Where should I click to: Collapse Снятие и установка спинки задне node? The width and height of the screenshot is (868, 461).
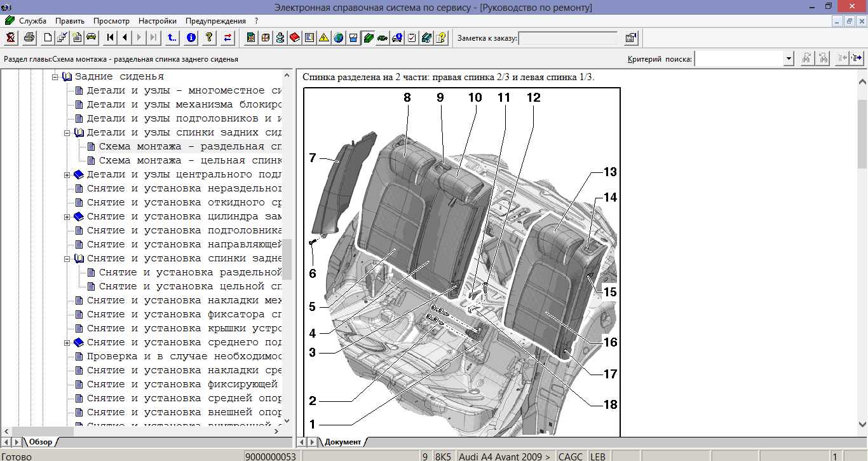click(67, 258)
